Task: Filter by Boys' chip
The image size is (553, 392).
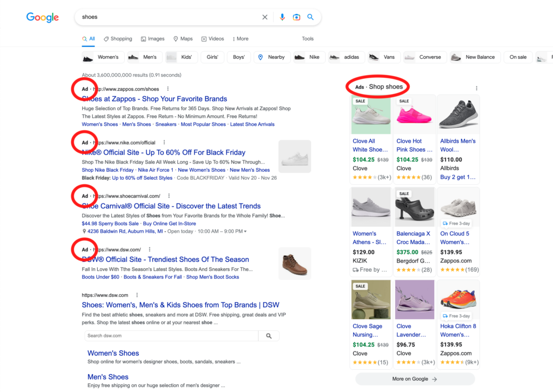Action: tap(239, 57)
